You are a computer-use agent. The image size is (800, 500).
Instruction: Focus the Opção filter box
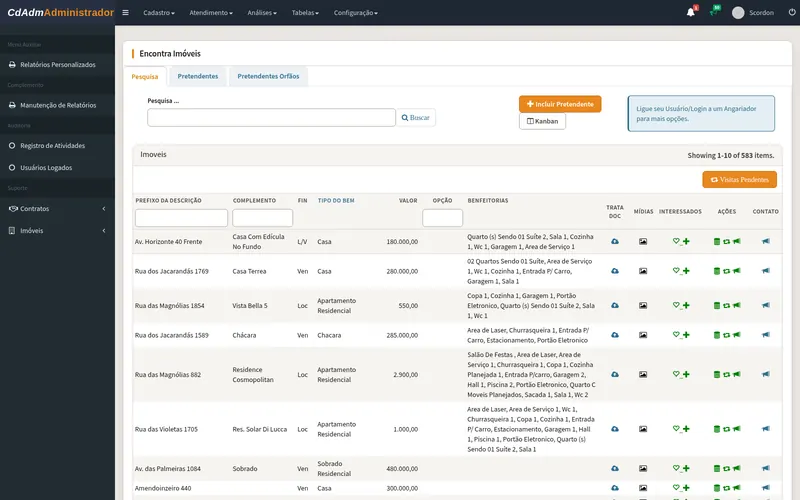tap(442, 218)
